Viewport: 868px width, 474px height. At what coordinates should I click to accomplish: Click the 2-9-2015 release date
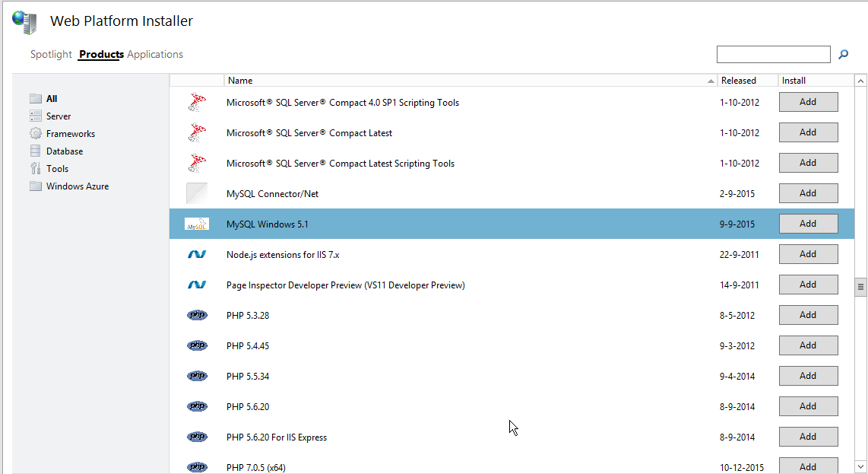737,194
